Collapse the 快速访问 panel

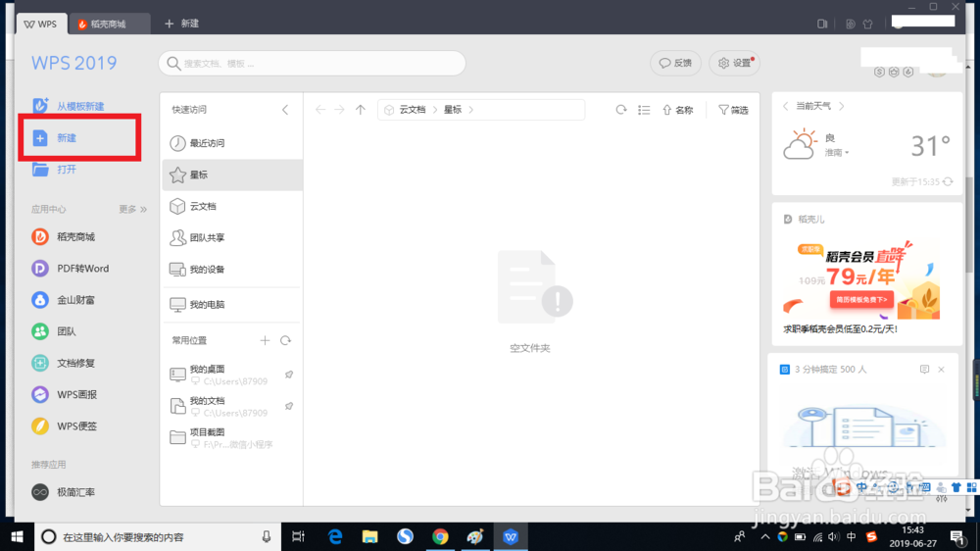click(x=285, y=110)
